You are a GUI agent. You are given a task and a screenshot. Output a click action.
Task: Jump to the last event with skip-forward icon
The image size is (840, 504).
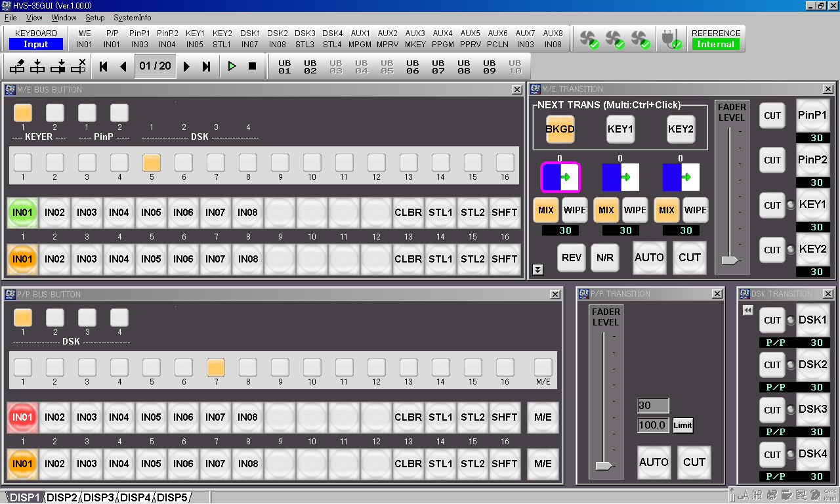click(207, 66)
